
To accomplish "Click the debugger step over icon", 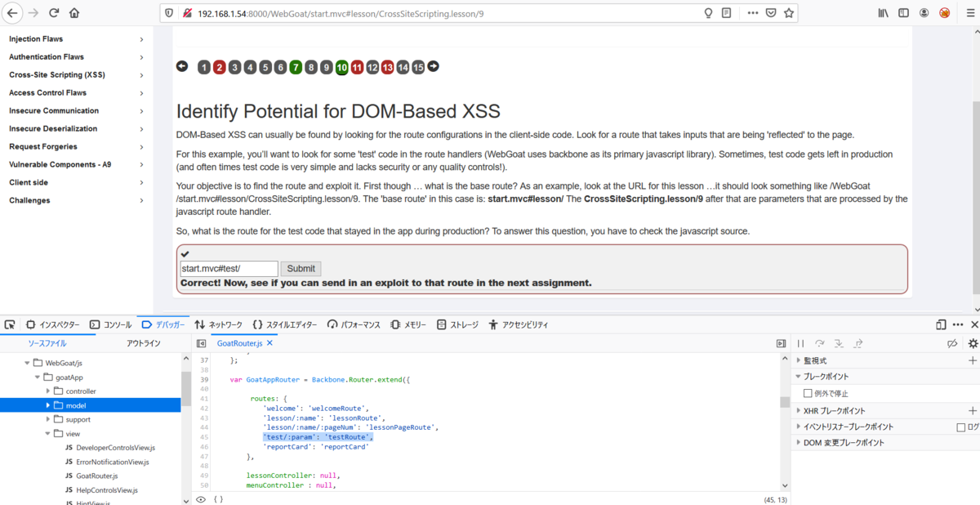I will point(820,343).
